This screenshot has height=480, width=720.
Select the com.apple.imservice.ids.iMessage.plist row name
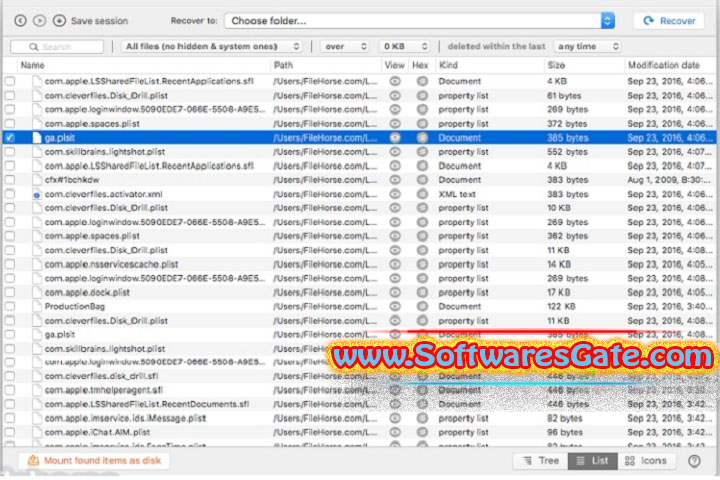(x=125, y=418)
